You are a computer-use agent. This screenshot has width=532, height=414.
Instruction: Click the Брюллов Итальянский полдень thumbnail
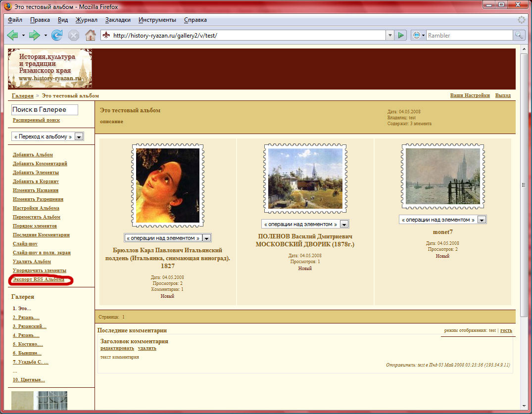pos(168,185)
